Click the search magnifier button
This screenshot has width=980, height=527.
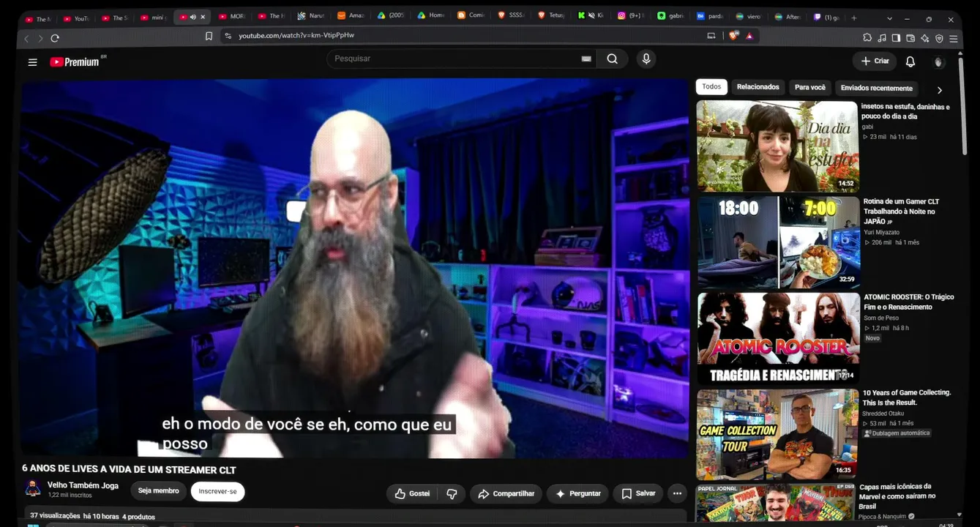point(613,59)
